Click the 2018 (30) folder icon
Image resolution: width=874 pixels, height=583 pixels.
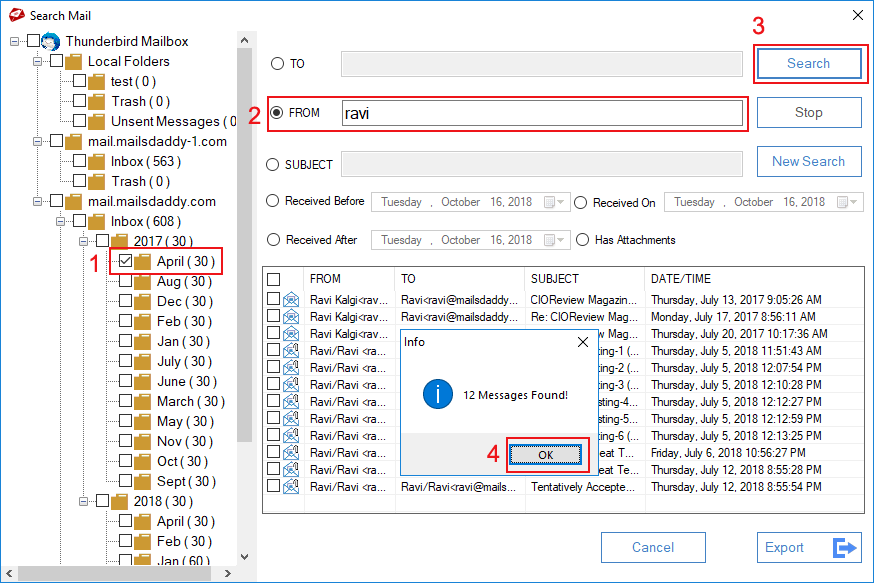point(119,502)
